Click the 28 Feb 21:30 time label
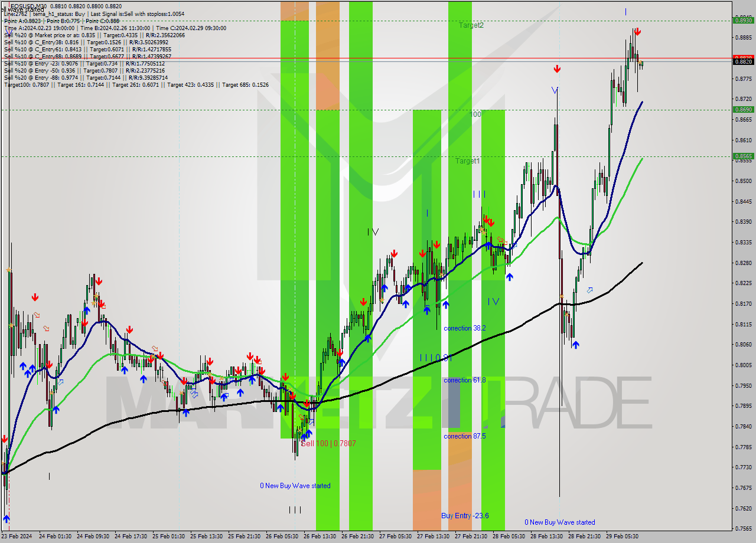This screenshot has width=756, height=543. [585, 537]
